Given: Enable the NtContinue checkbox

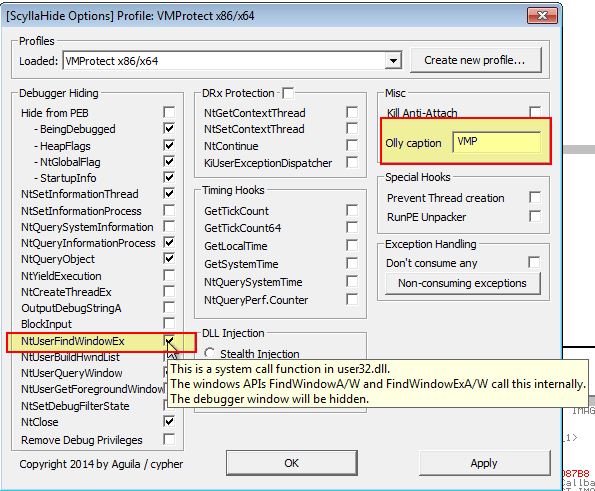Looking at the screenshot, I should point(352,145).
